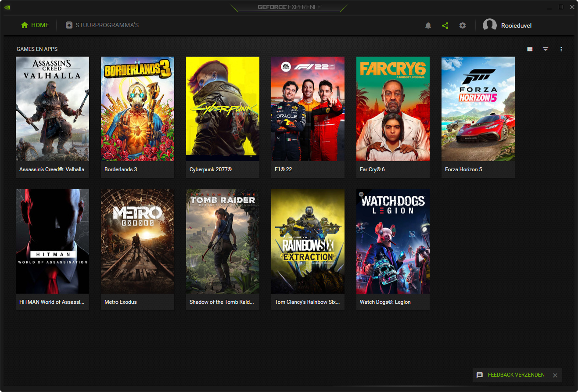
Task: Click the 'HITMAN World of Assassi...' label
Action: coord(52,302)
